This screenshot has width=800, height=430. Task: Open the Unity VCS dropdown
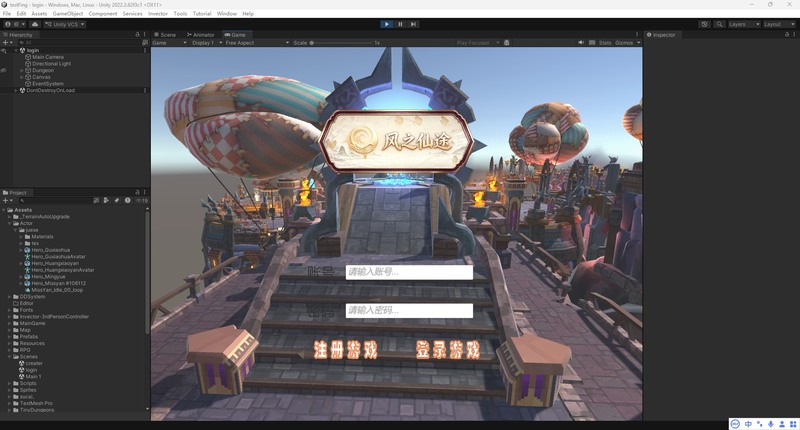(64, 24)
